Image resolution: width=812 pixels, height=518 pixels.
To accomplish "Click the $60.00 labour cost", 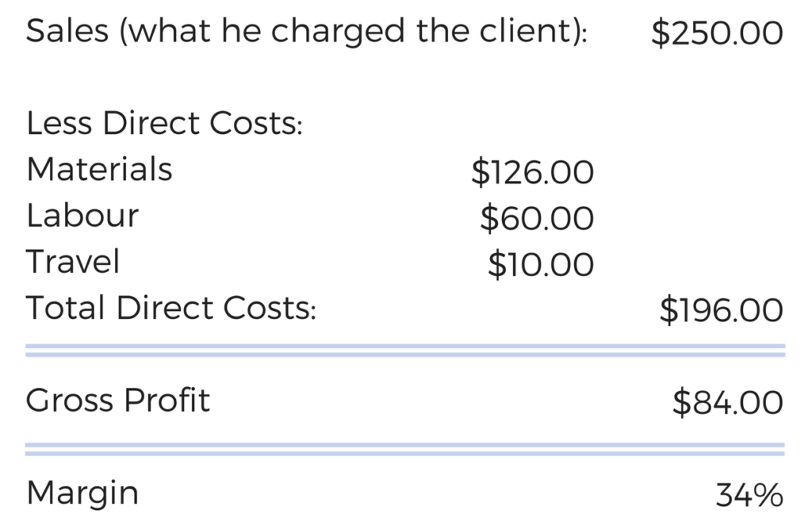I will click(537, 218).
